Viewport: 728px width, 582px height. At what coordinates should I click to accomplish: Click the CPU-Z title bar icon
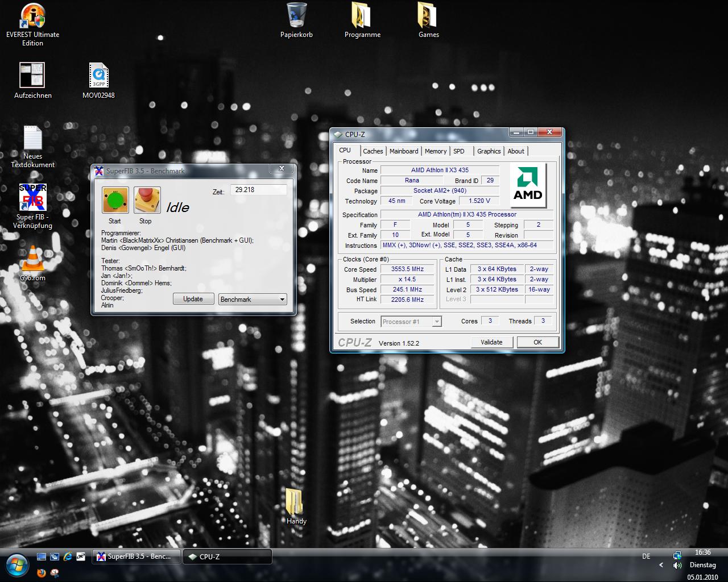click(338, 134)
